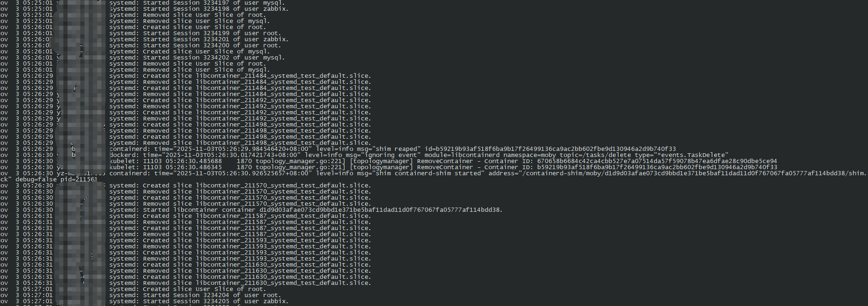Viewport: 868px width, 306px height.
Task: Select the Session 3234204 root log line
Action: 195,295
